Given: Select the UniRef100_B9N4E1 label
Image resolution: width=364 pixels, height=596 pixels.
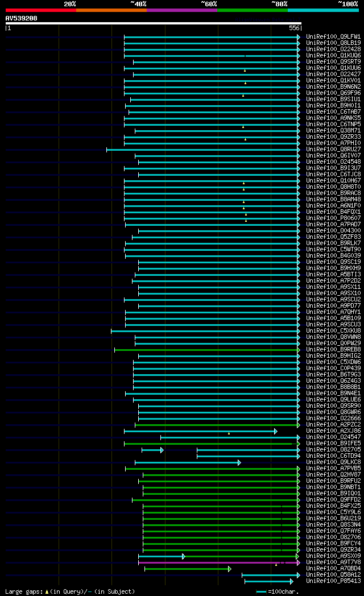Looking at the screenshot, I should coord(333,394).
